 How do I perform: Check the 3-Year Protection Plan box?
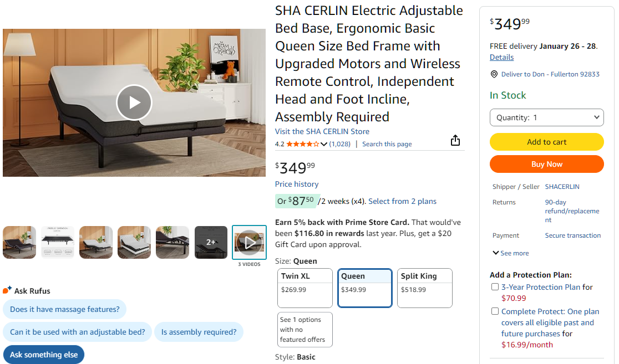pyautogui.click(x=495, y=287)
